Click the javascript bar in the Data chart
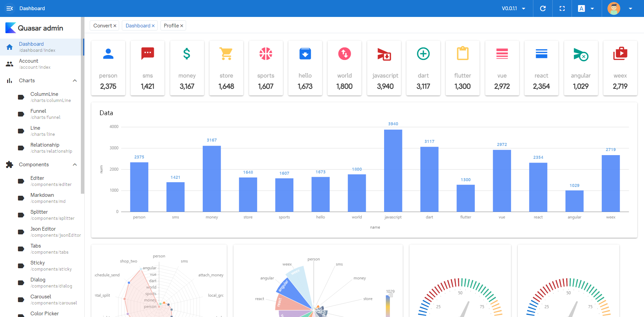 point(393,171)
